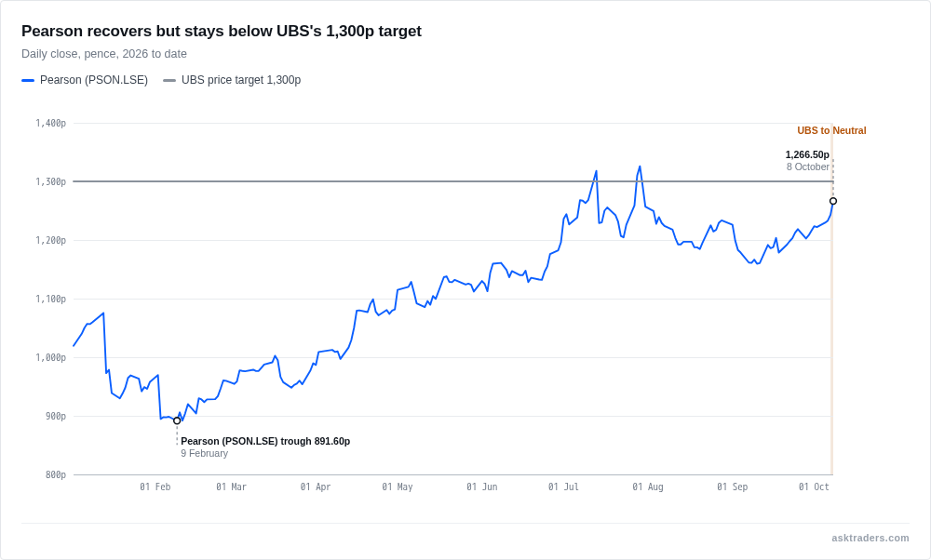Open the asktraders.com source link
The width and height of the screenshot is (931, 560).
pos(870,538)
